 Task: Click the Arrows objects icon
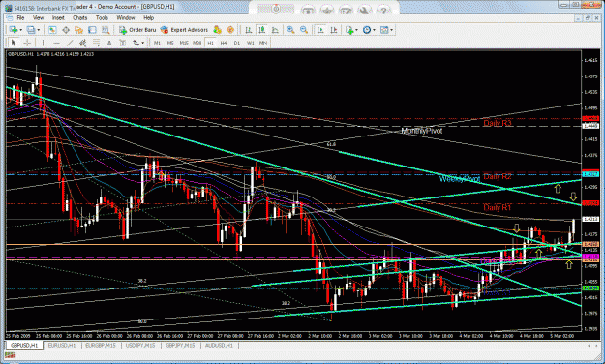136,43
